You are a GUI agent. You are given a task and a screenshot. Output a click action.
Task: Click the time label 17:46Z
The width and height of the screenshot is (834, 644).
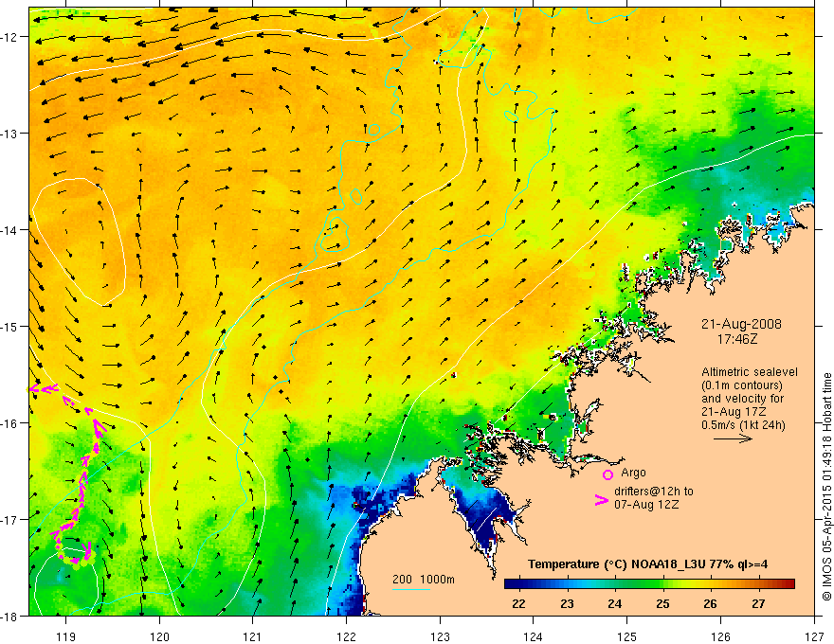[736, 338]
